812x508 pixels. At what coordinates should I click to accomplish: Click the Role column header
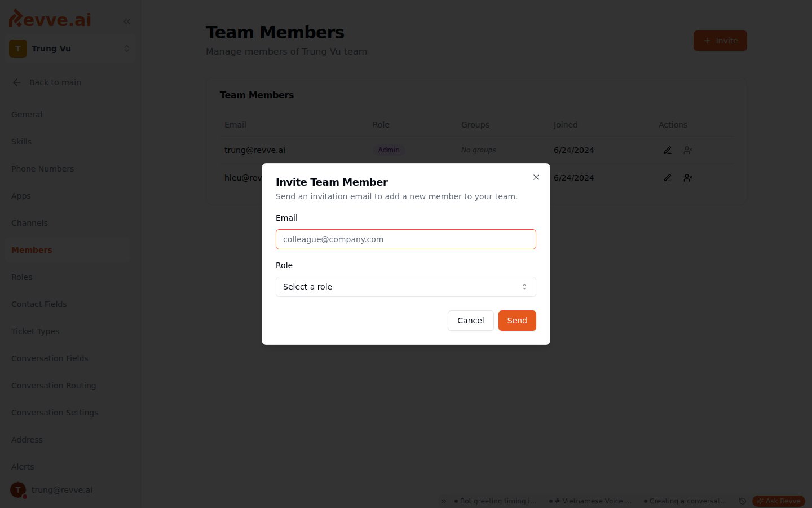(381, 125)
